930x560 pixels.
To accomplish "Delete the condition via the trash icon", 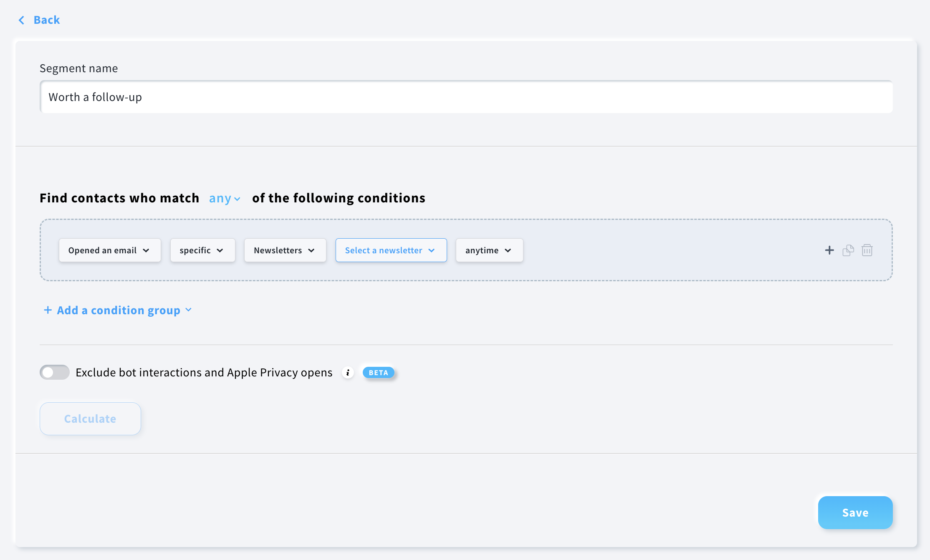I will (x=867, y=250).
